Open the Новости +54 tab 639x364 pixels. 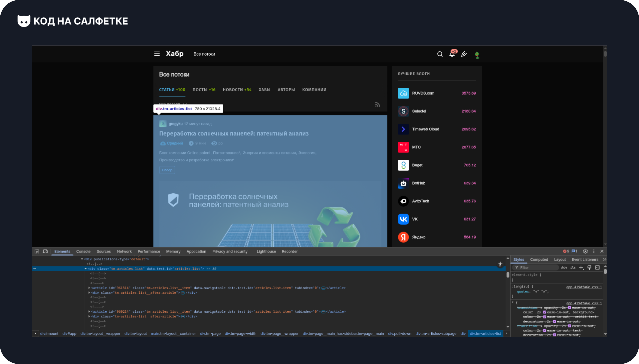[x=237, y=90]
